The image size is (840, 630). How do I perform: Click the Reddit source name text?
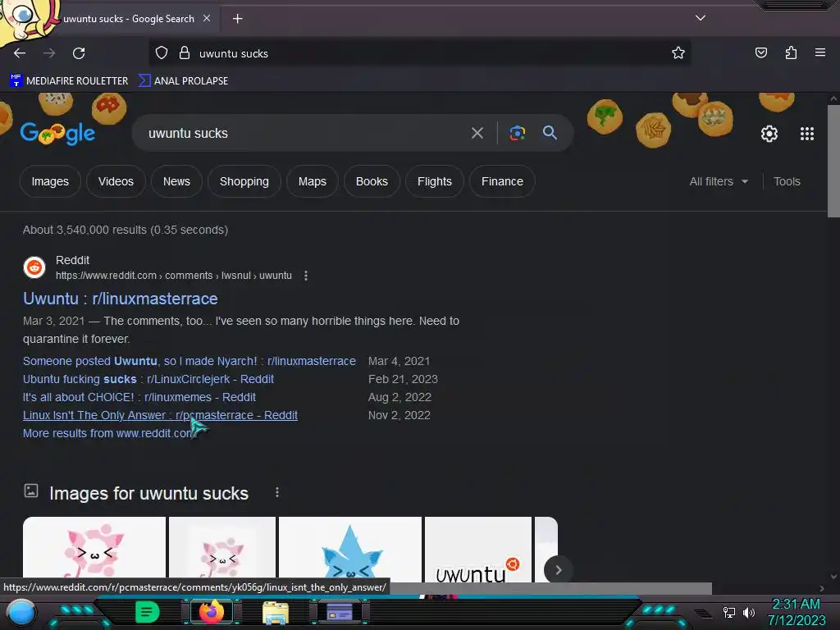pos(72,260)
